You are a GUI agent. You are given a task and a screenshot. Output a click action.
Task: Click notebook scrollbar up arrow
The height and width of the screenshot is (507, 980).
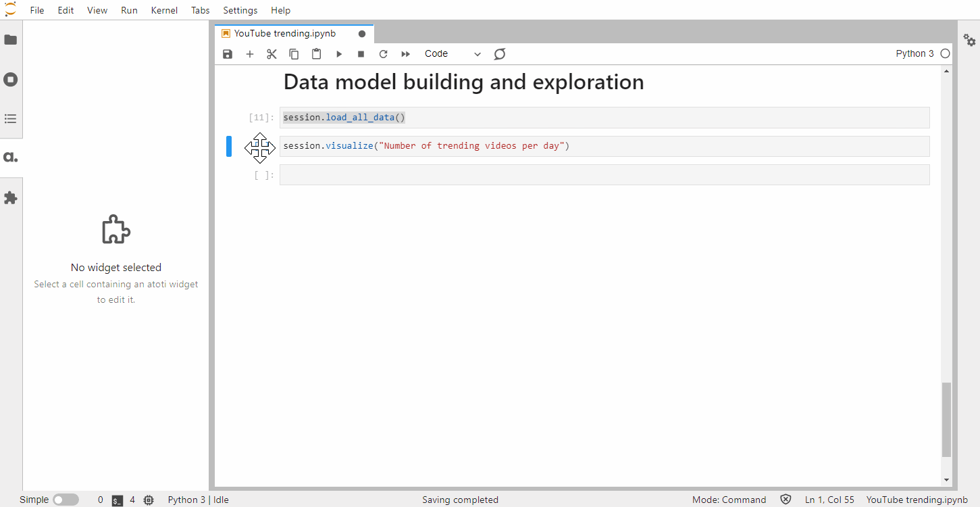(x=946, y=71)
